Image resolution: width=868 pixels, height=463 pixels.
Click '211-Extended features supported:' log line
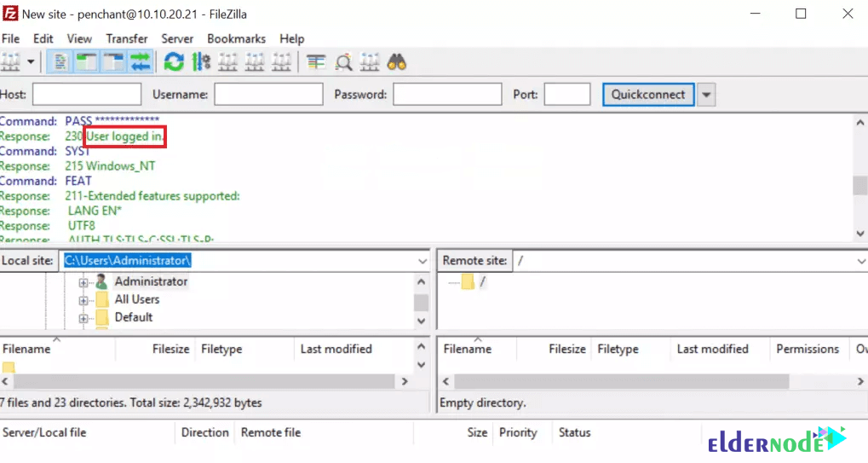point(152,196)
